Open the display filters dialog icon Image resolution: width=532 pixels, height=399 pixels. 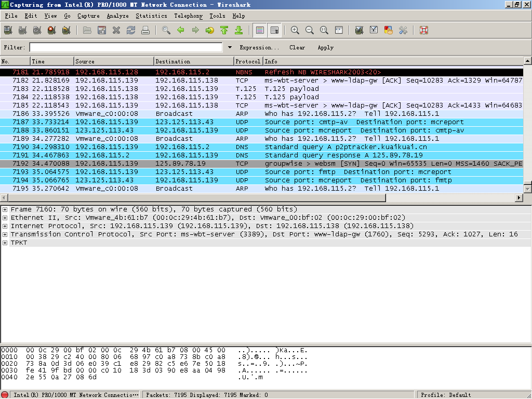374,30
